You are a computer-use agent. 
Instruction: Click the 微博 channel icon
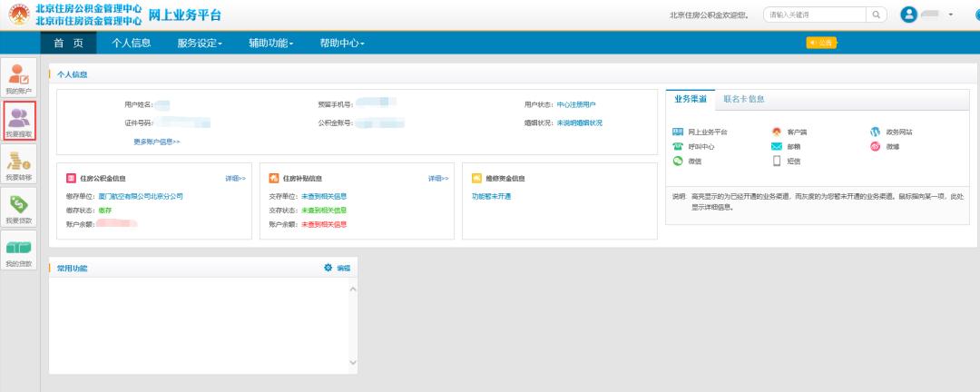875,146
